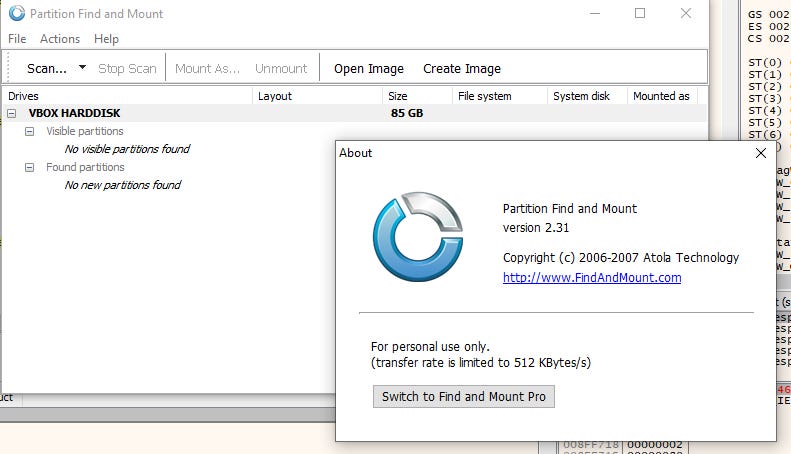
Task: Click the System disk column header
Action: click(x=587, y=96)
